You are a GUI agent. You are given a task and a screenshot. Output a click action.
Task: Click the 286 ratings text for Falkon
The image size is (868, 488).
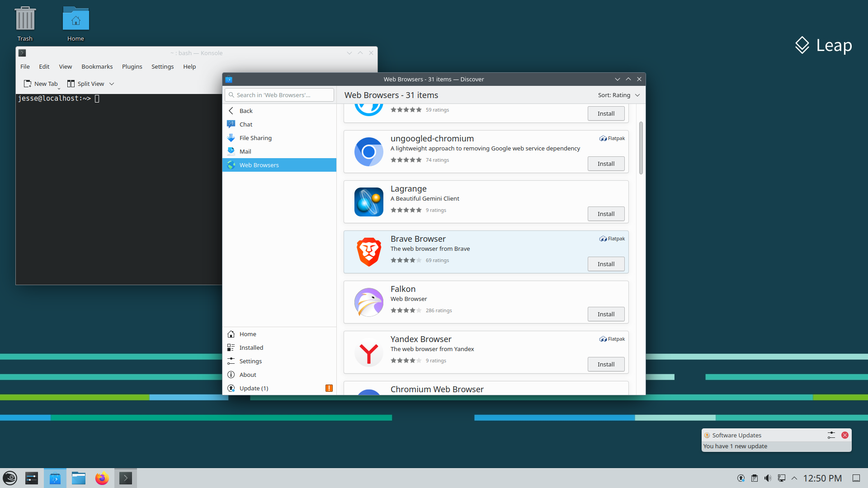pyautogui.click(x=439, y=310)
